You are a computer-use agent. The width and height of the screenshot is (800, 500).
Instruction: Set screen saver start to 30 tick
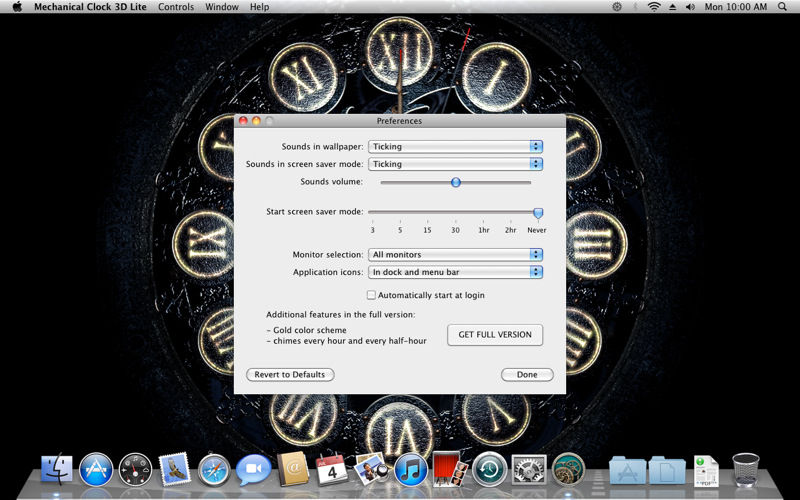pos(455,230)
